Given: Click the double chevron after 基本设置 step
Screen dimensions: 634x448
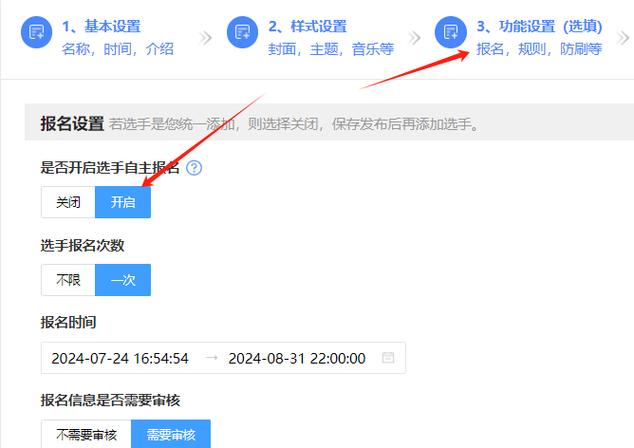Looking at the screenshot, I should point(206,37).
